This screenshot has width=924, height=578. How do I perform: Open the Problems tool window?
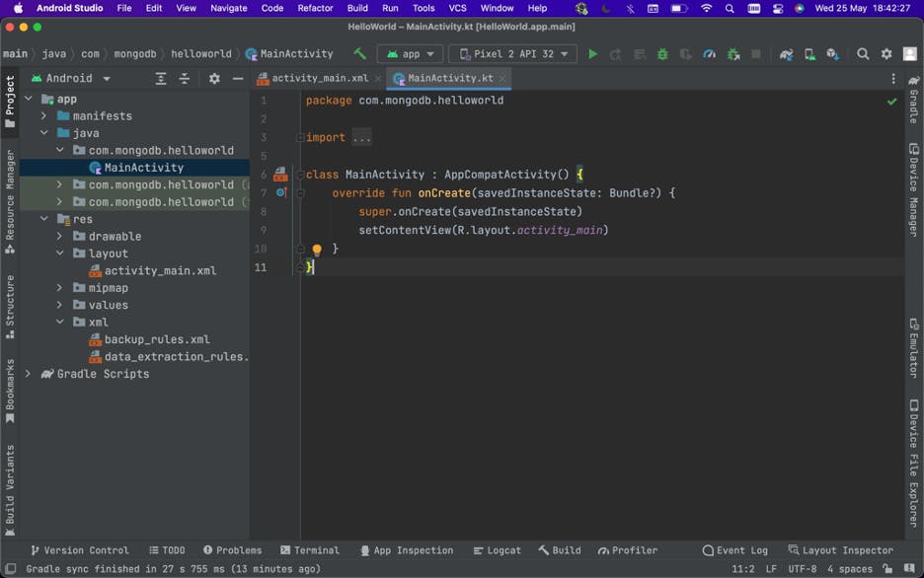(x=232, y=550)
